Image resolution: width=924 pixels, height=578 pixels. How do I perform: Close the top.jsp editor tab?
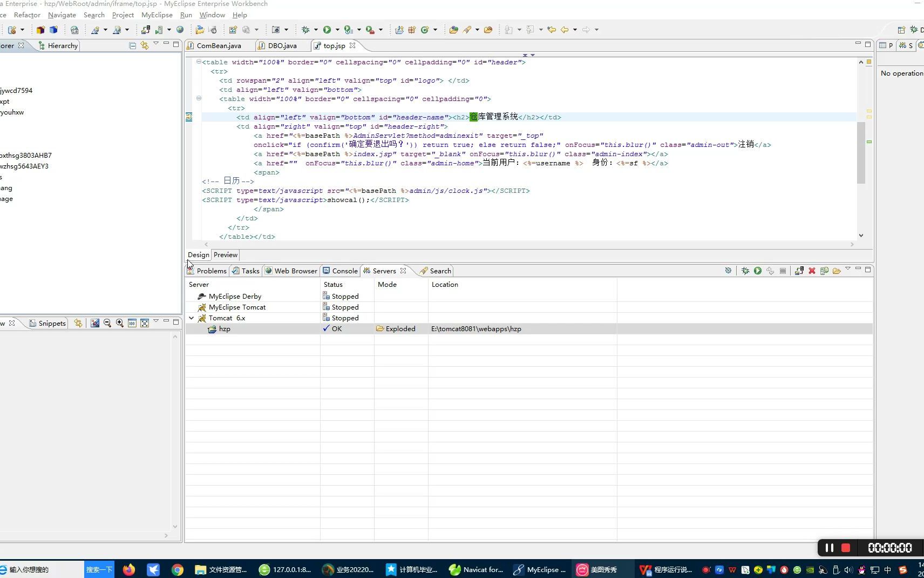point(352,45)
